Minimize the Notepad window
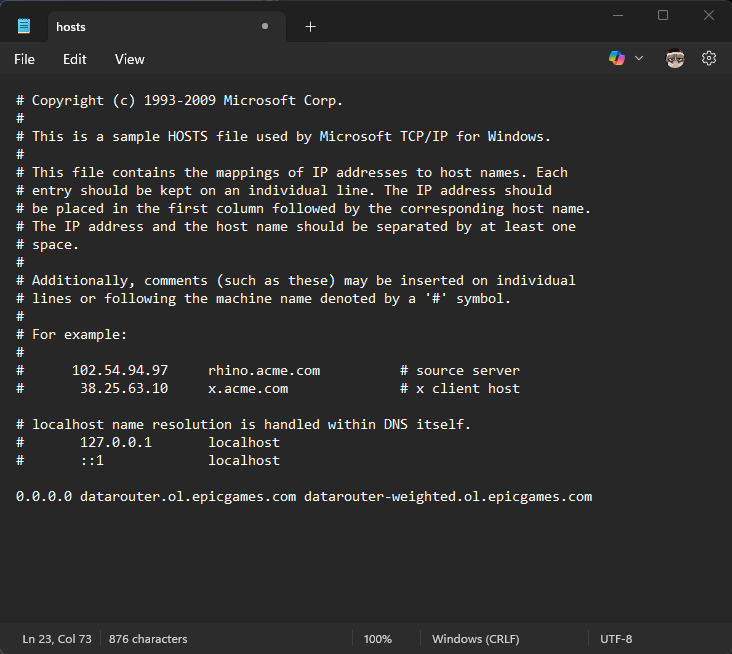The image size is (732, 654). 617,15
